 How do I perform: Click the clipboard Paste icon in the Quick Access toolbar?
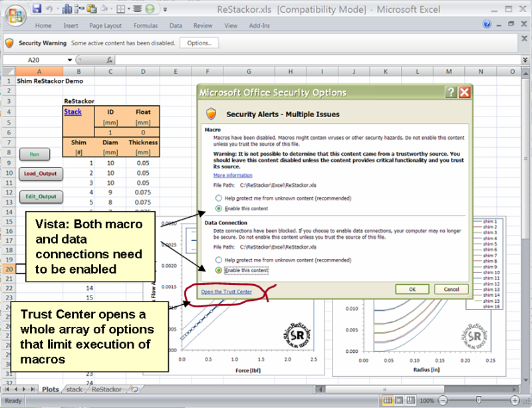coord(92,9)
